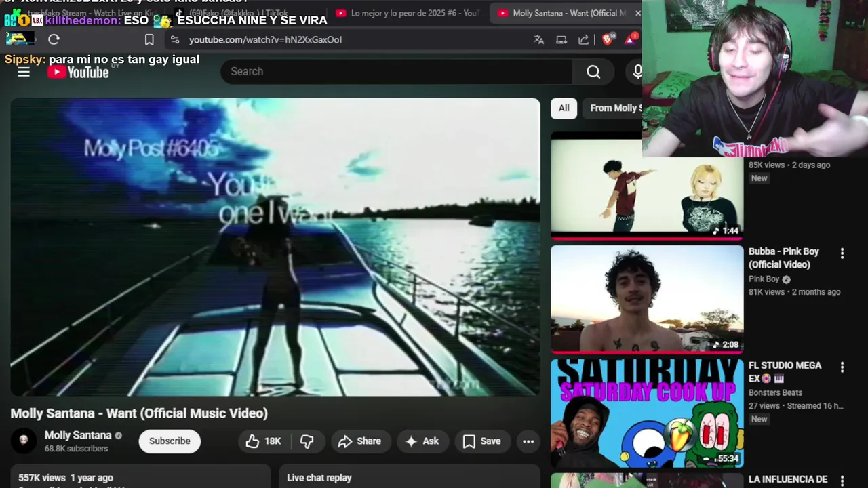Bookmark this page with the bookmark icon
Screen dimensions: 868x488
pyautogui.click(x=149, y=39)
